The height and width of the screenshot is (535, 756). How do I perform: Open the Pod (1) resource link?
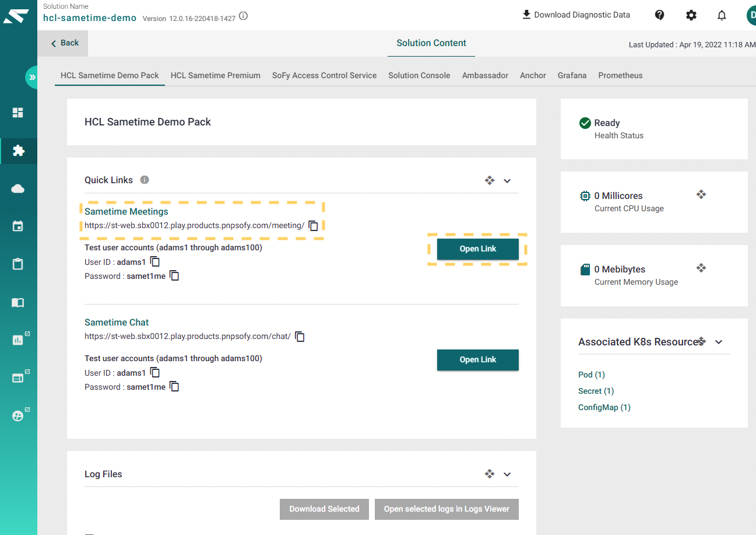(x=592, y=375)
